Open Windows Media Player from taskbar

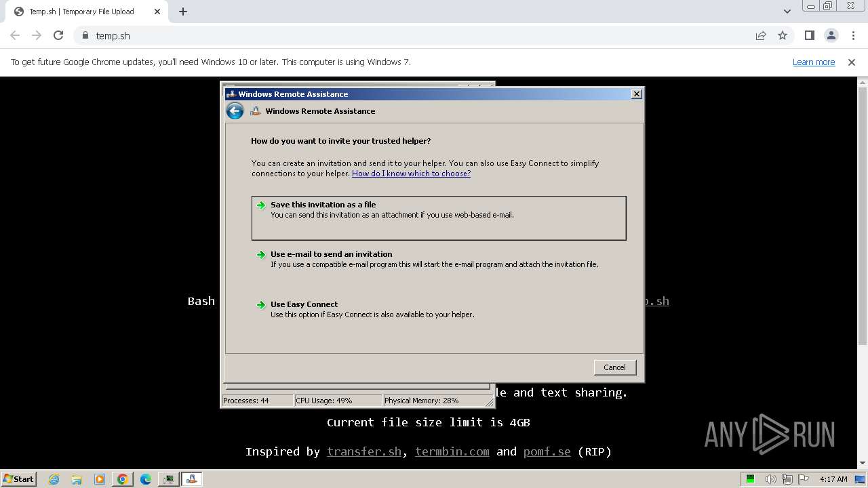point(100,479)
